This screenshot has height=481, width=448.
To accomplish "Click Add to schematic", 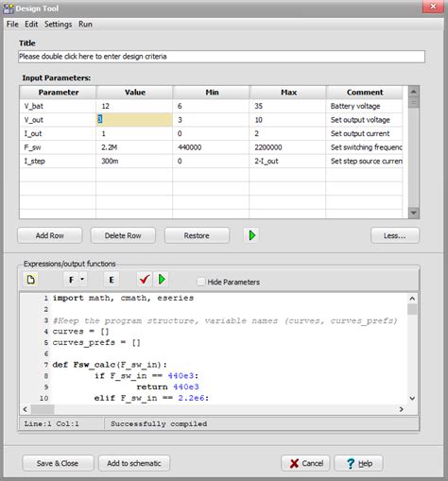I will coord(134,463).
